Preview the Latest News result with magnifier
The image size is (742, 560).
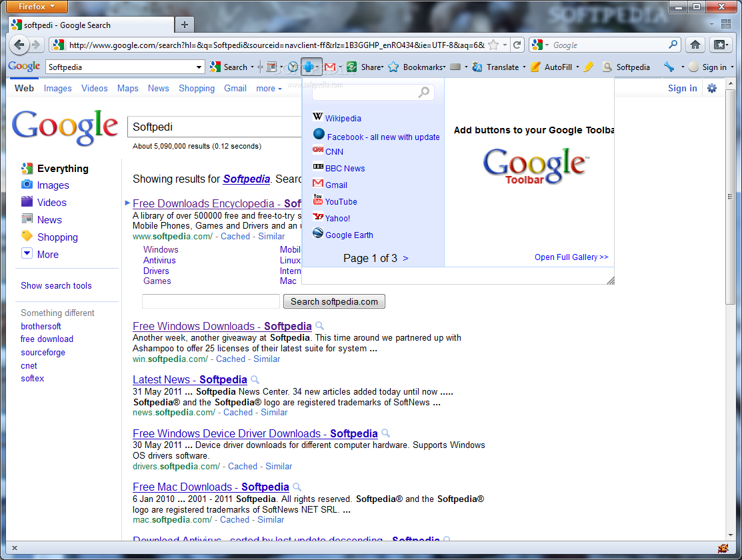click(x=255, y=379)
